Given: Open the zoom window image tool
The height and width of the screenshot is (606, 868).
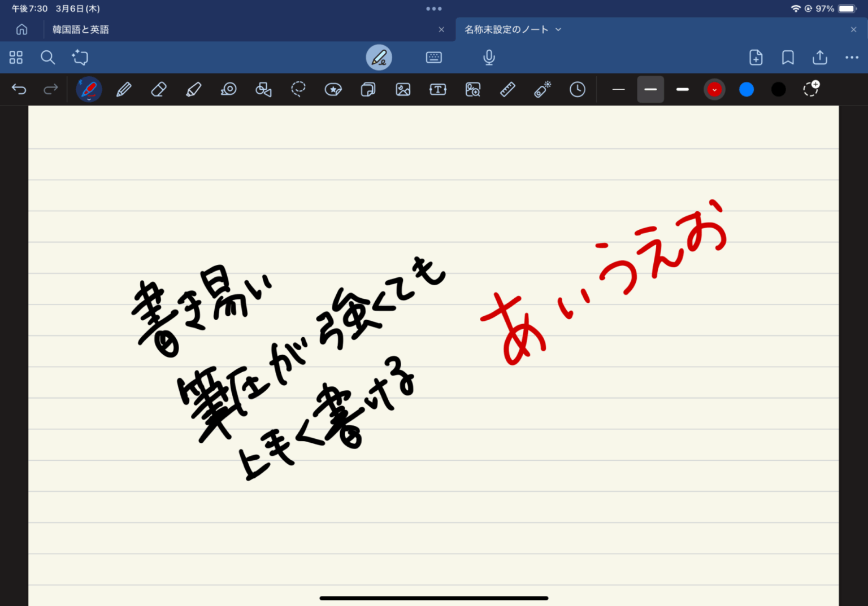Looking at the screenshot, I should [x=473, y=89].
